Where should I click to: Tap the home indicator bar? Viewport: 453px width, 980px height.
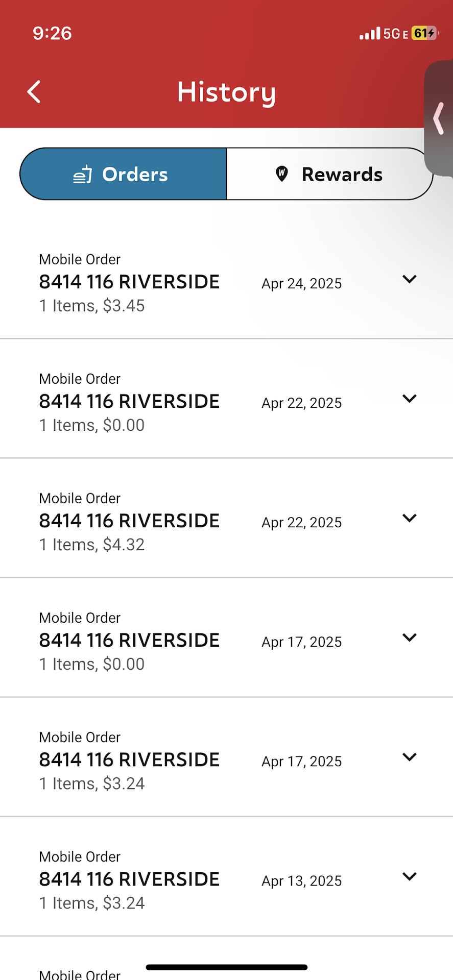coord(226,967)
